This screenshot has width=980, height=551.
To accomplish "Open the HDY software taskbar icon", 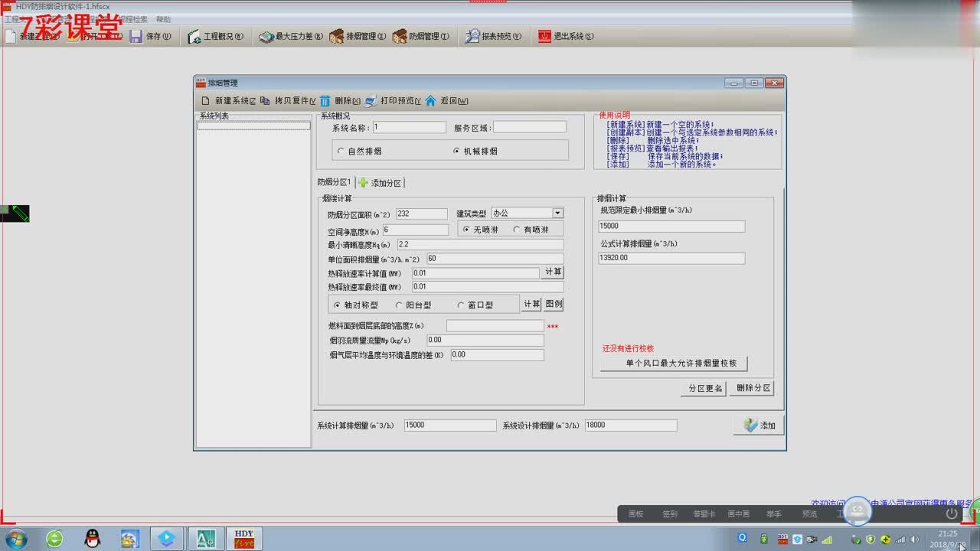I will point(243,539).
